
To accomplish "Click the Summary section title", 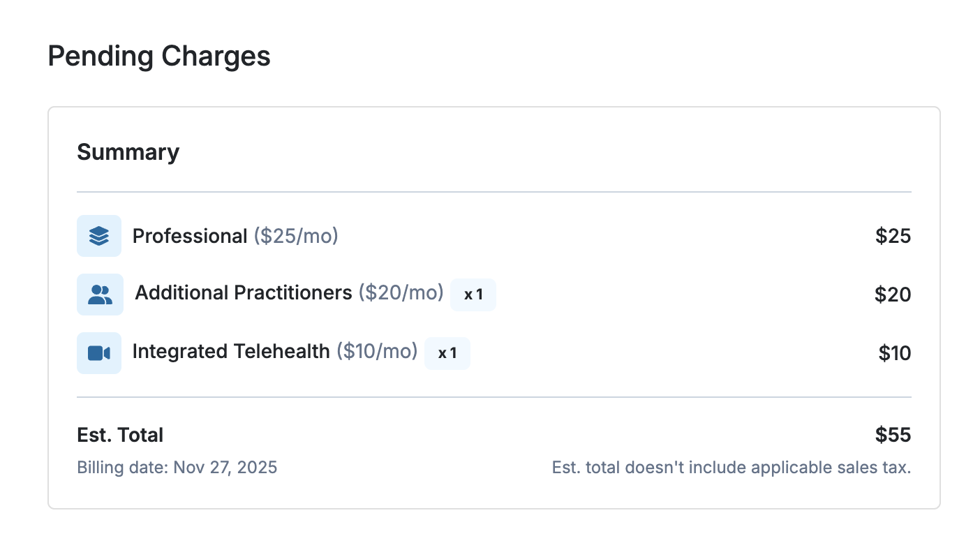I will [128, 152].
